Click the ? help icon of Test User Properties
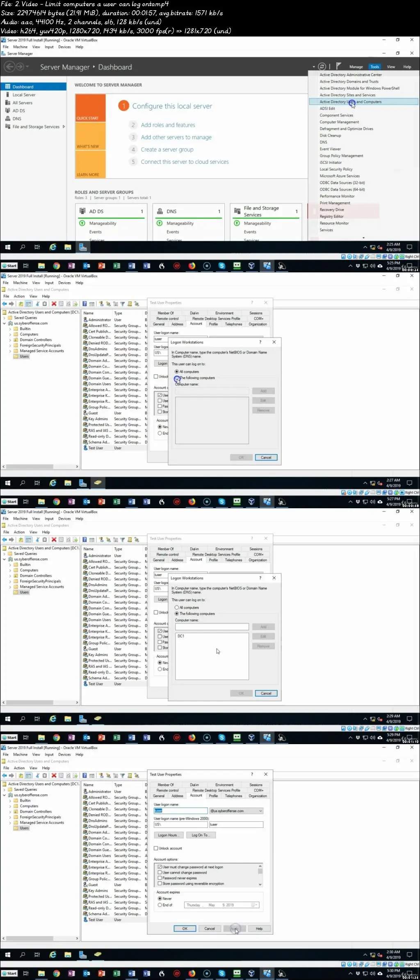 click(252, 774)
